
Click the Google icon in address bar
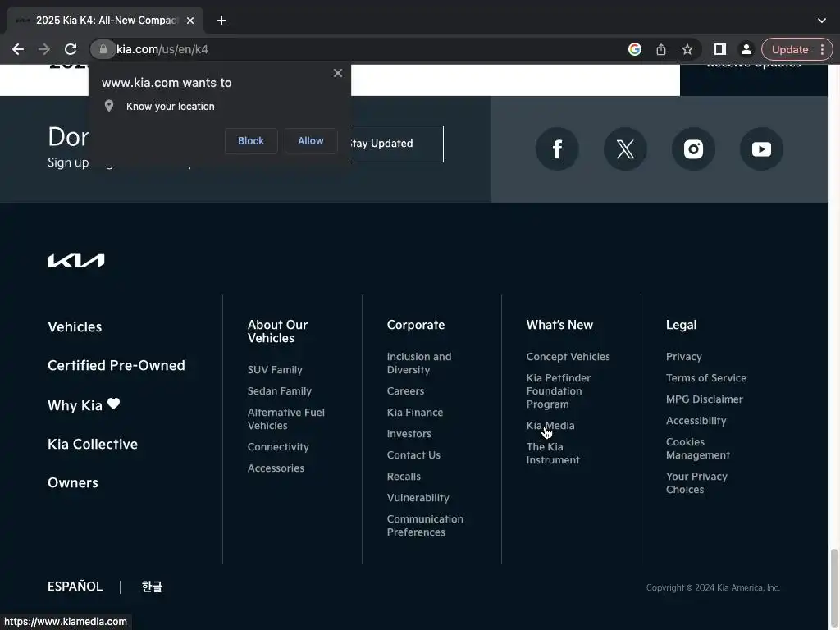point(635,49)
